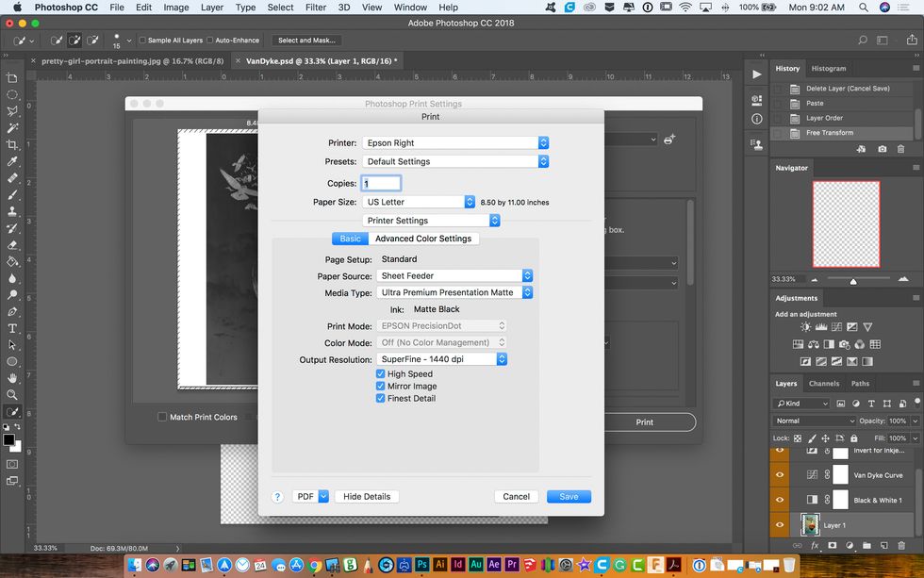Screen dimensions: 924x578
Task: Disable the High Speed checkbox
Action: coord(382,373)
